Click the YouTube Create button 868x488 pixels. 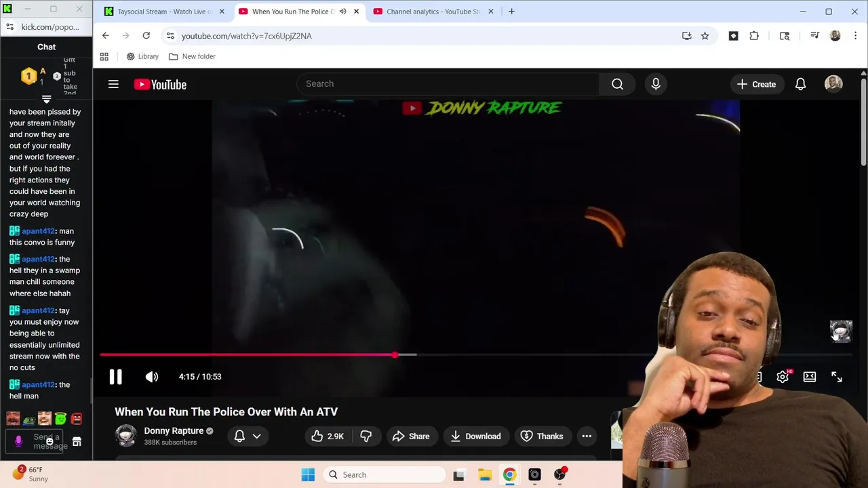pos(756,84)
